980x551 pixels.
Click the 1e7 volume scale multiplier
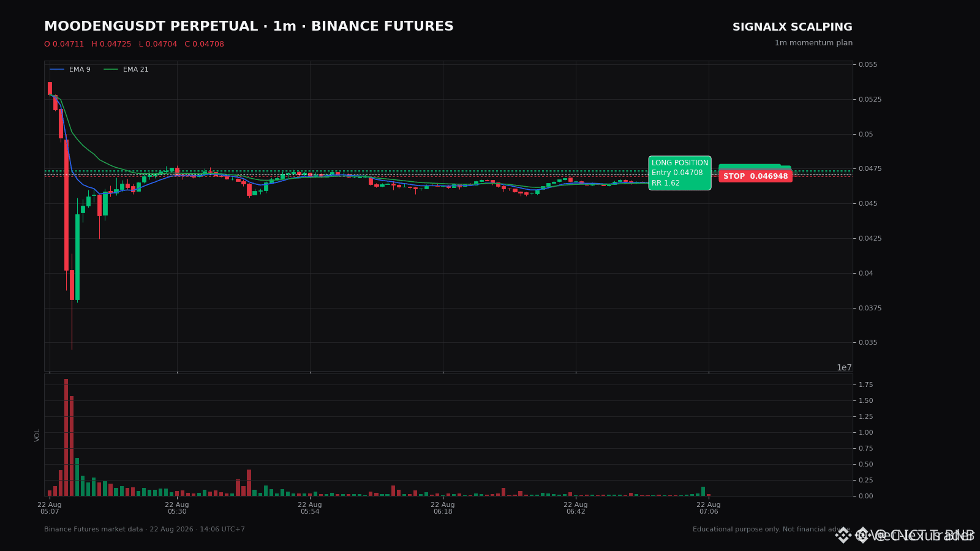[844, 367]
